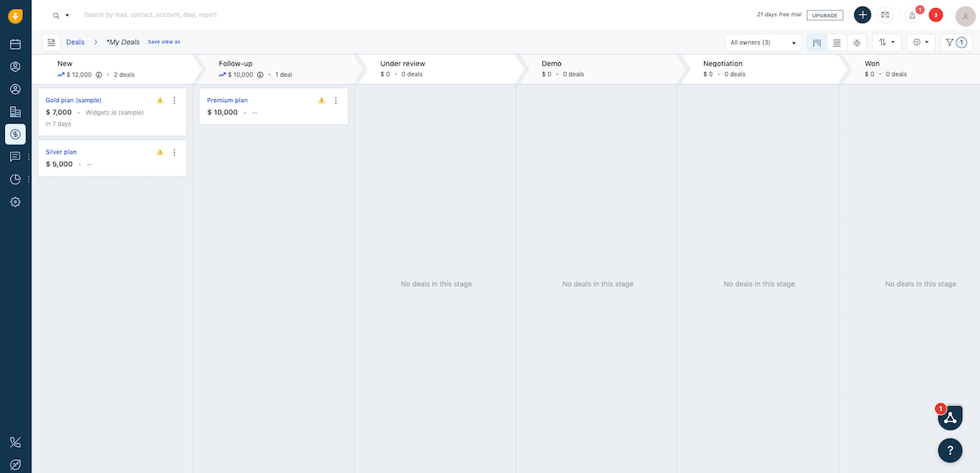Click the warning icon on Silver plan card
The height and width of the screenshot is (473, 980).
(x=160, y=152)
